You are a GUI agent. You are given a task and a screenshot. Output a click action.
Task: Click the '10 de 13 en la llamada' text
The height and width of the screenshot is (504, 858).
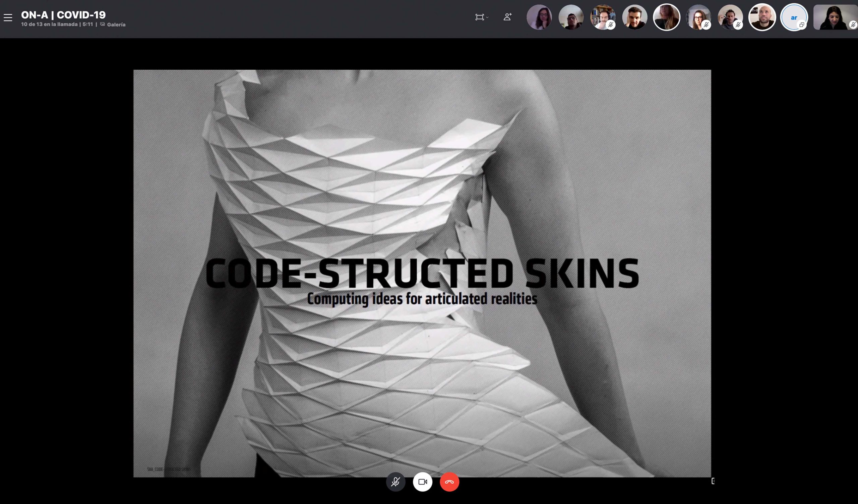pos(49,24)
